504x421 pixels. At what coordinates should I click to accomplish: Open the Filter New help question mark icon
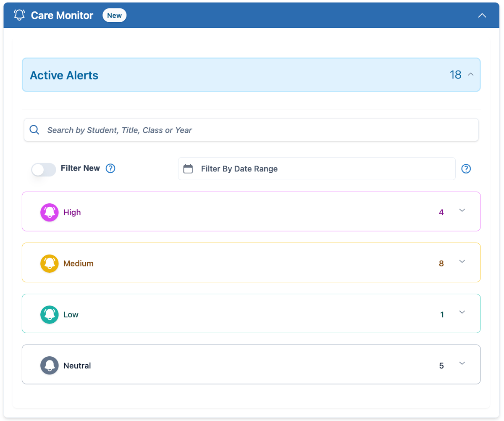(110, 168)
